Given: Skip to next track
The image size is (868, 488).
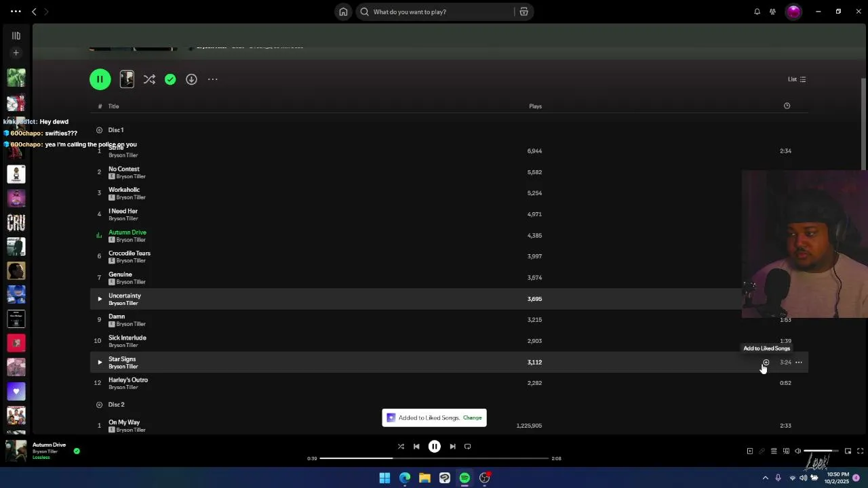Looking at the screenshot, I should click(452, 447).
